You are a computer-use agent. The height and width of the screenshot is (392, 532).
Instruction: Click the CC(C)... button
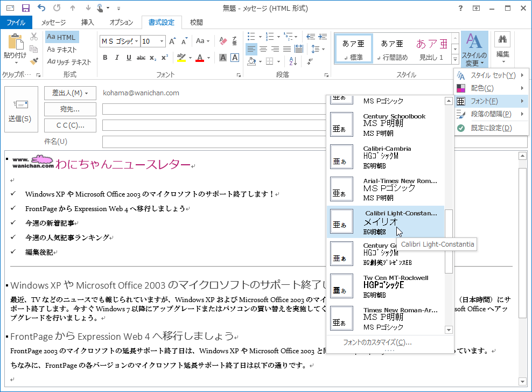pos(70,125)
